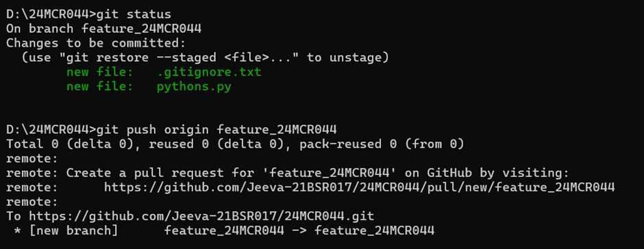
Task: Click the 'pack-reused 0 (from 0)' text
Action: point(382,144)
